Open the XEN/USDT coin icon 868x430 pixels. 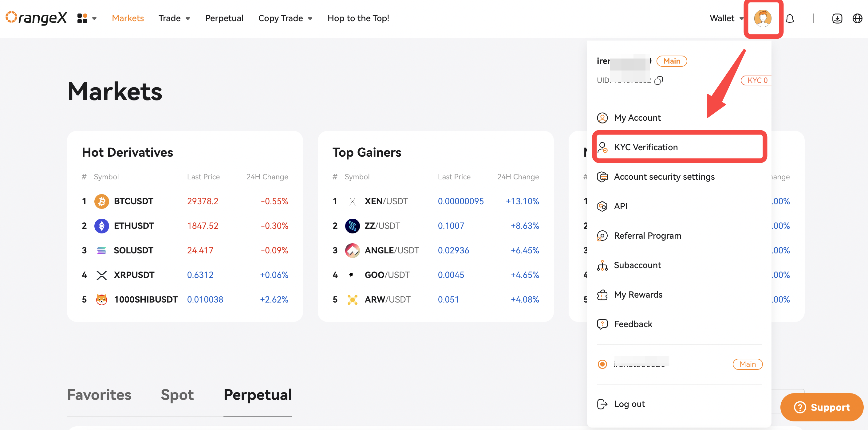click(352, 201)
